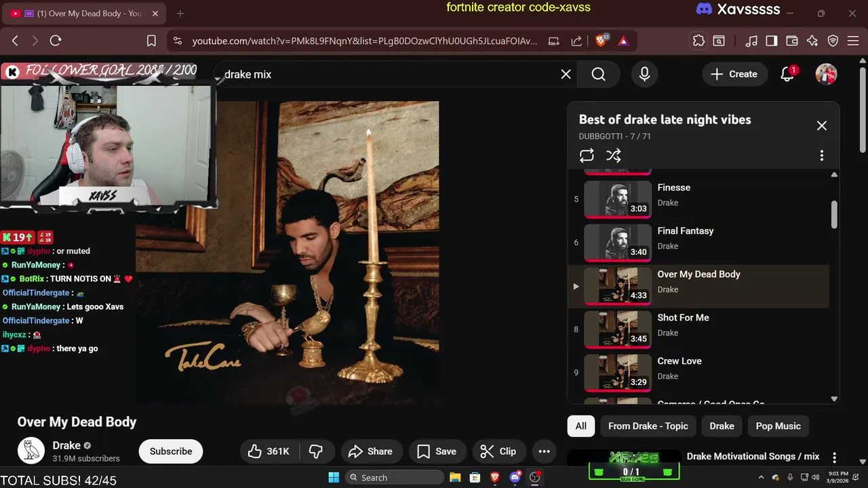View site information next to URL
This screenshot has width=868, height=488.
click(x=178, y=41)
